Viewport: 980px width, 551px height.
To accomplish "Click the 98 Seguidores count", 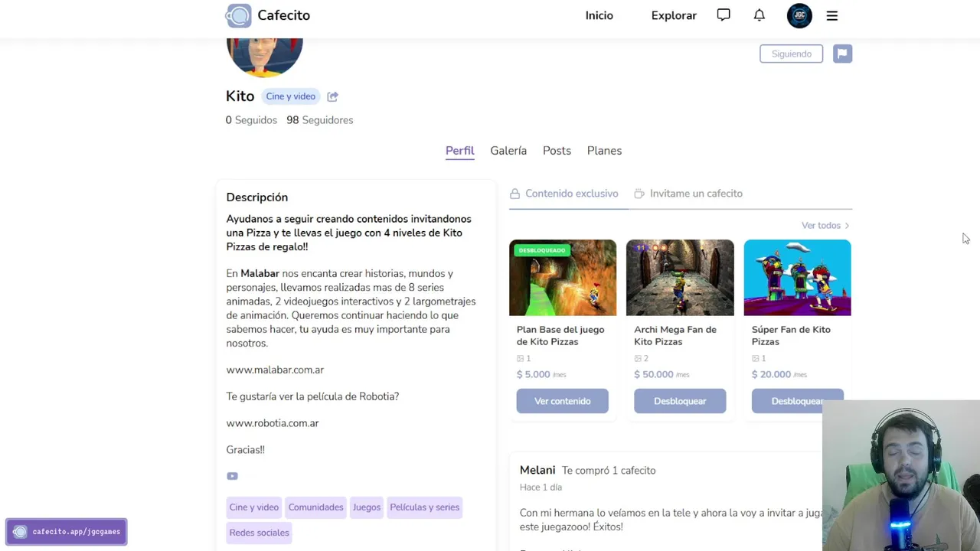I will tap(320, 120).
